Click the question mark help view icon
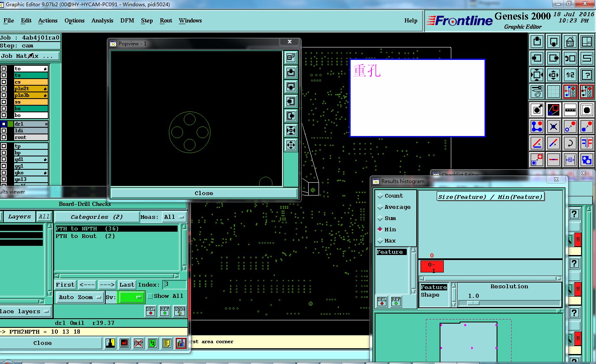The width and height of the screenshot is (596, 364). click(587, 75)
